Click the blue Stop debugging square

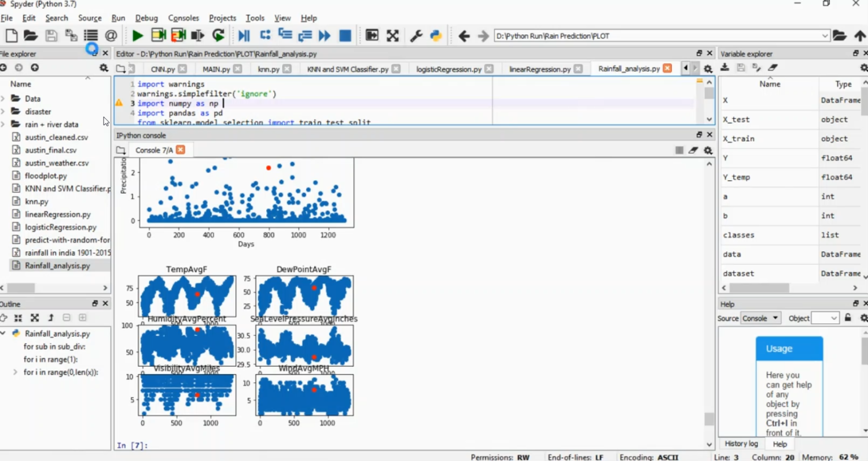pyautogui.click(x=345, y=36)
